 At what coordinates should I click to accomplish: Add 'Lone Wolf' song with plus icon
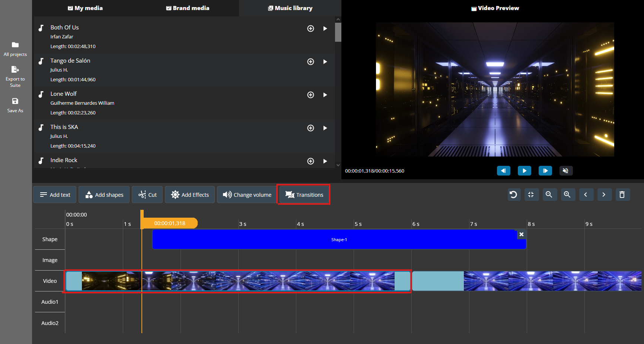click(310, 95)
